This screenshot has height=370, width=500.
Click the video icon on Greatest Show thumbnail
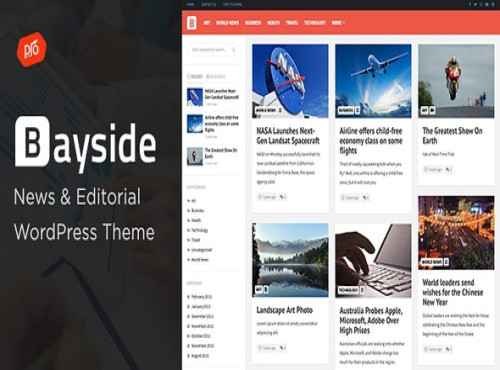(432, 110)
